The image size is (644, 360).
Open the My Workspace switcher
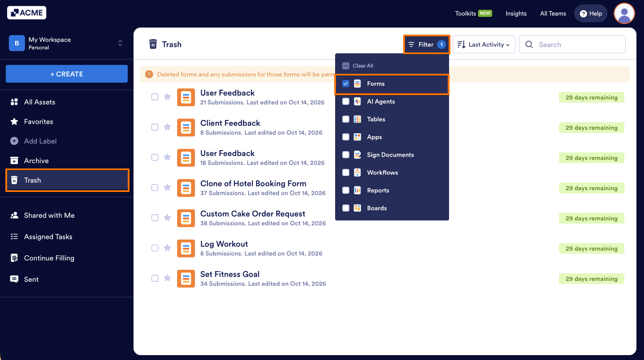click(66, 43)
